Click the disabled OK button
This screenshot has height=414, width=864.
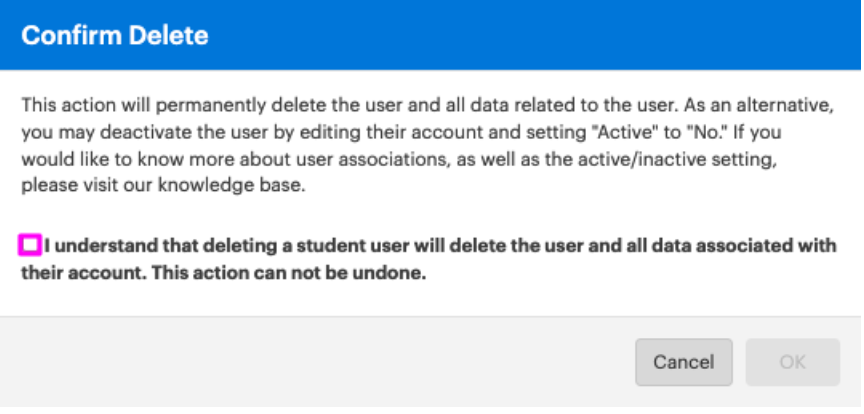[792, 362]
